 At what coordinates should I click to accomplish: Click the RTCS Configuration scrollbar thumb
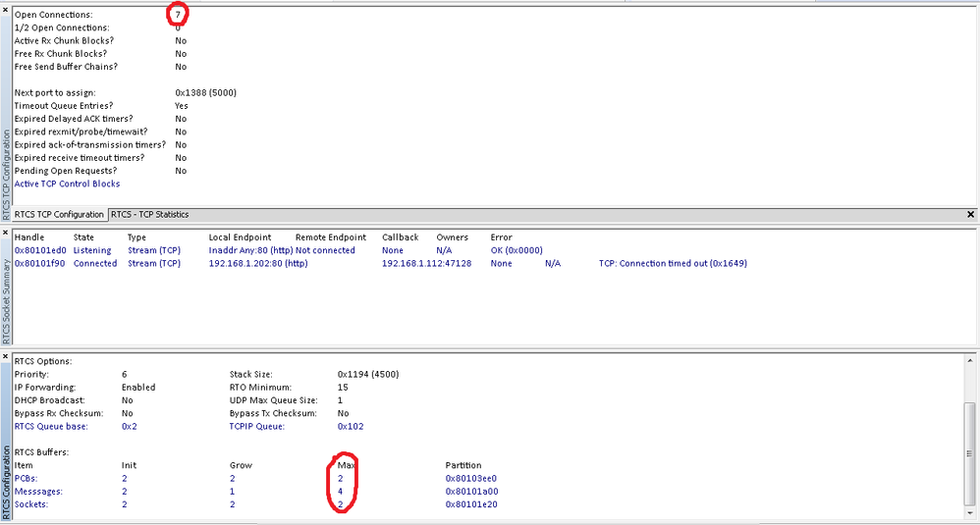coord(970,452)
